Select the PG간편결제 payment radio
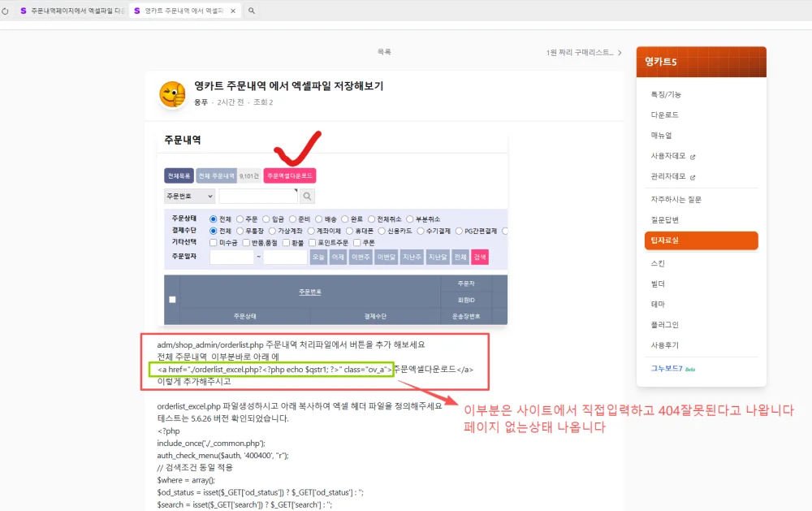The height and width of the screenshot is (511, 812). coord(459,232)
